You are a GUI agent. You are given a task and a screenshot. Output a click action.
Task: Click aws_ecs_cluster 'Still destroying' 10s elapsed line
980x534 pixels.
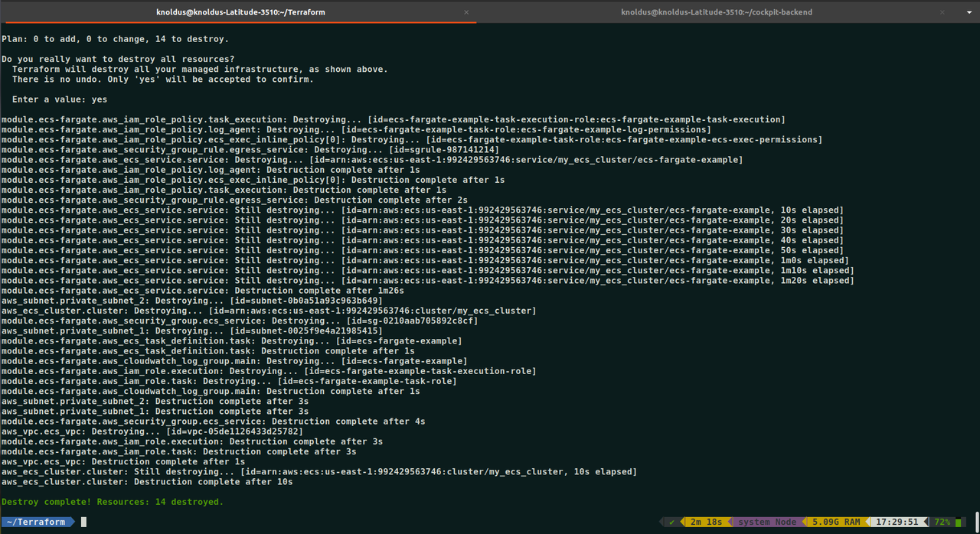click(319, 472)
